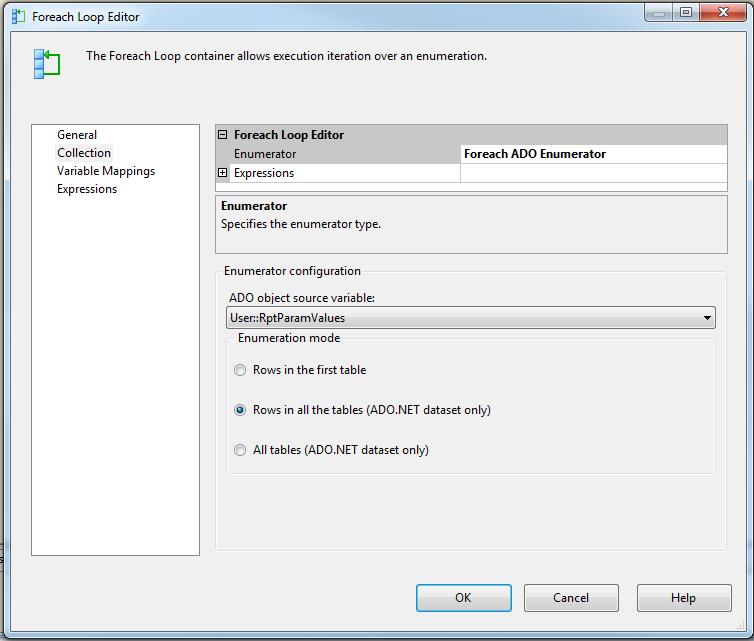The image size is (754, 641).
Task: Click the Cancel button
Action: click(x=571, y=598)
